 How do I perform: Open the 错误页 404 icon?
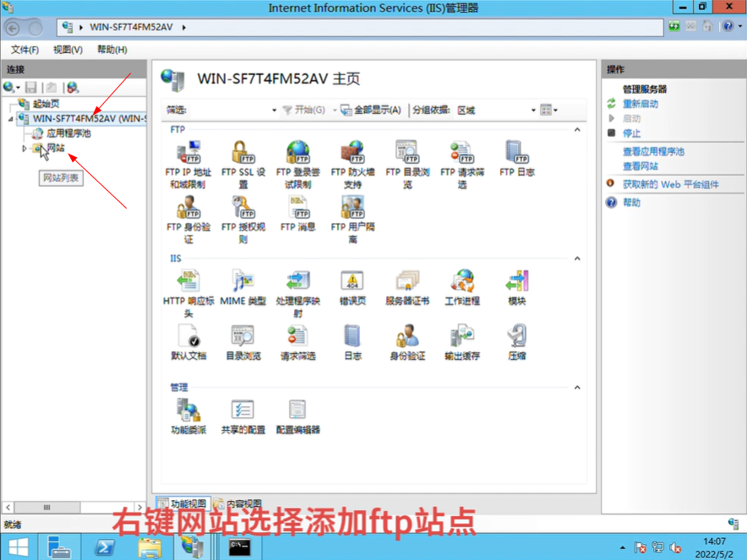click(x=352, y=287)
